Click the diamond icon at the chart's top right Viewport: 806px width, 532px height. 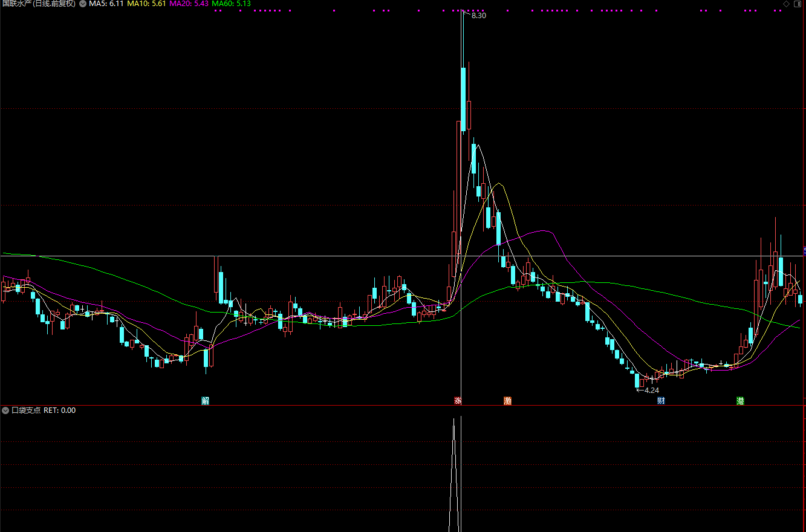tap(786, 4)
